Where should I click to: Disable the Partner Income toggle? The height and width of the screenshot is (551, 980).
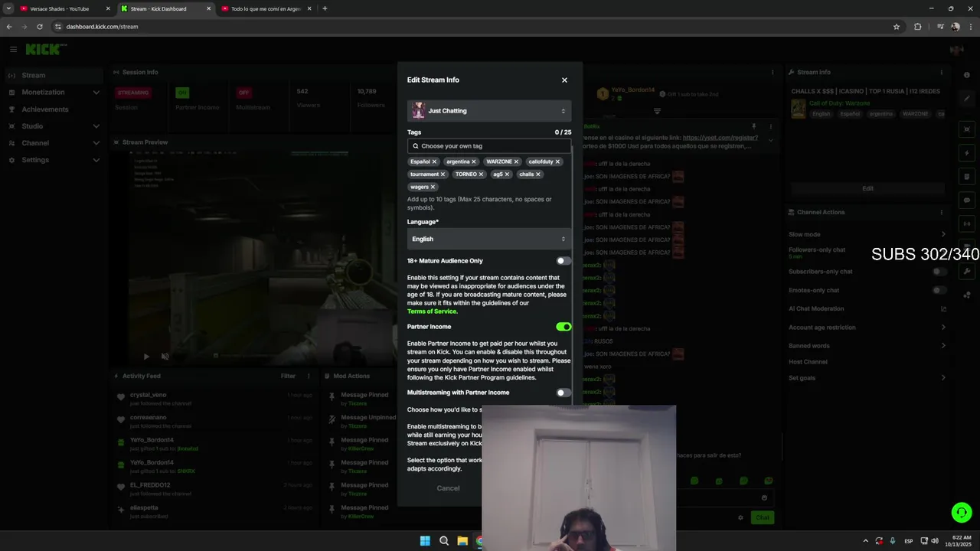tap(563, 327)
